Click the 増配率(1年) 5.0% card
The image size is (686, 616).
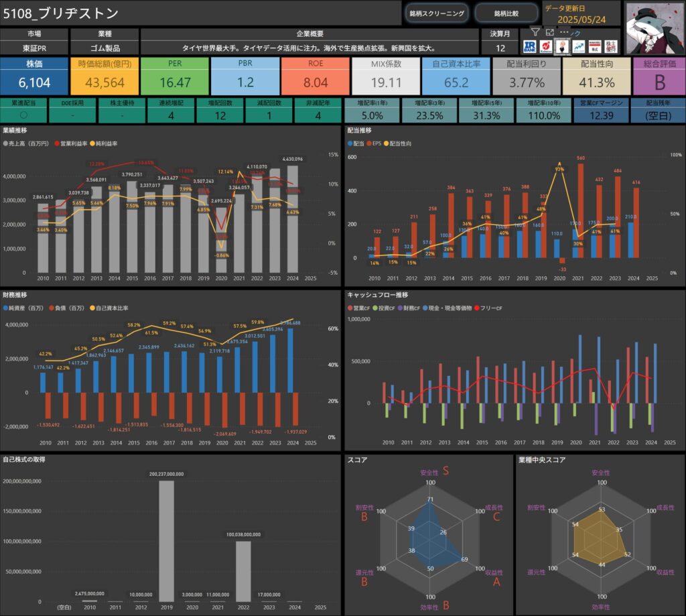(372, 111)
